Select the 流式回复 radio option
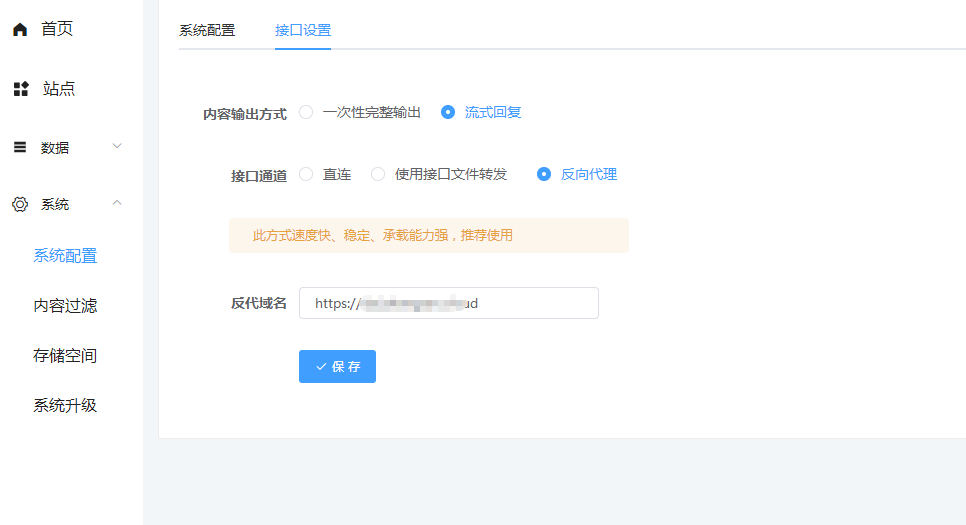 click(448, 113)
